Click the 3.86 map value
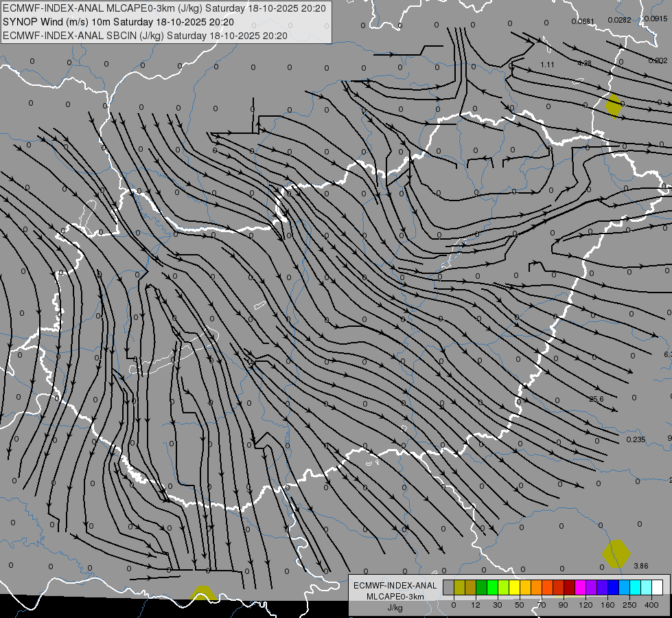Screen dimensions: 672x618 click(640, 566)
